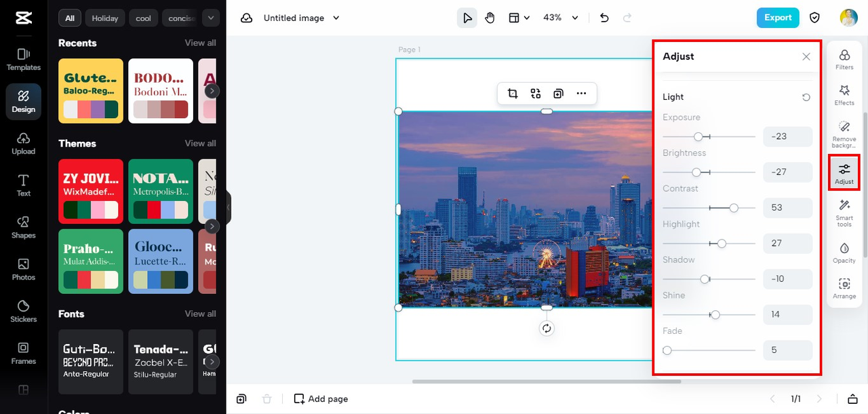Expand the Untitled image name dropdown
Screen dimensions: 868x414
click(336, 18)
